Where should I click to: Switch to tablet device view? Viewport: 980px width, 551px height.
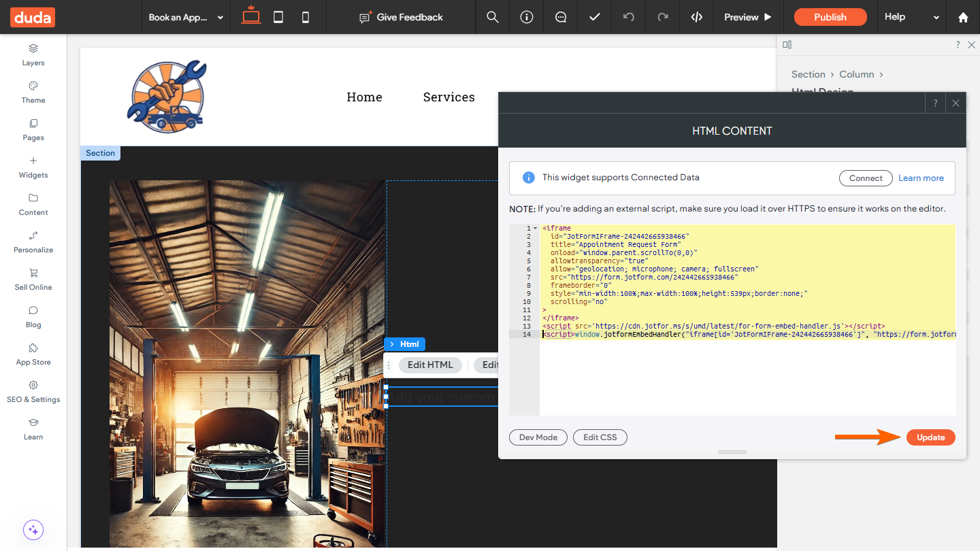click(x=278, y=17)
